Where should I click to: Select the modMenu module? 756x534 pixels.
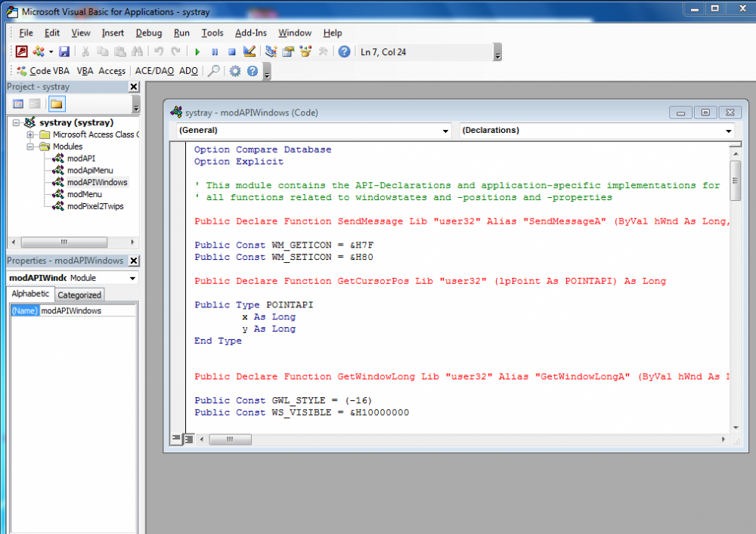85,195
